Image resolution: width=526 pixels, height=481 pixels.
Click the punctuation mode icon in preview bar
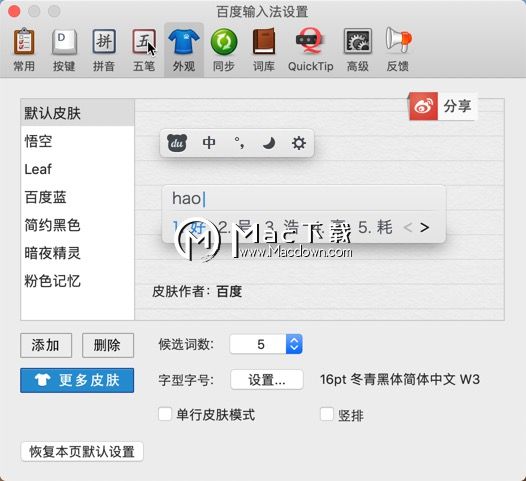(239, 143)
